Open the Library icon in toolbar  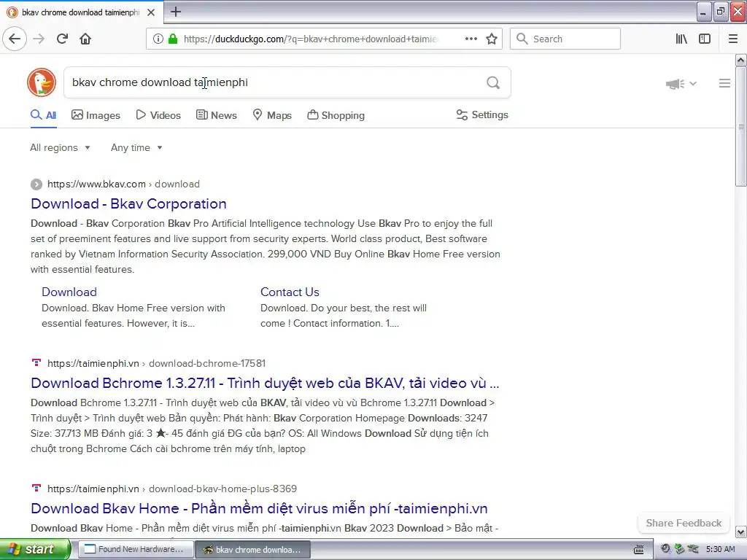[681, 39]
